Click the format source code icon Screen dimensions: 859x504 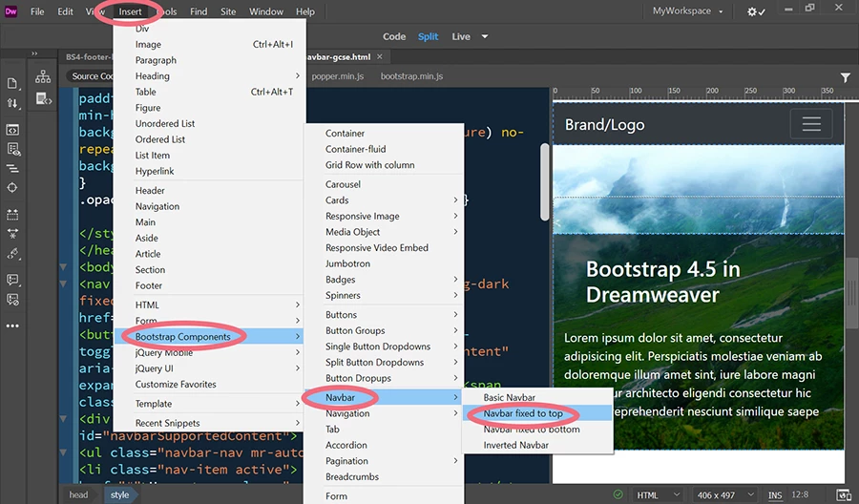coord(12,169)
